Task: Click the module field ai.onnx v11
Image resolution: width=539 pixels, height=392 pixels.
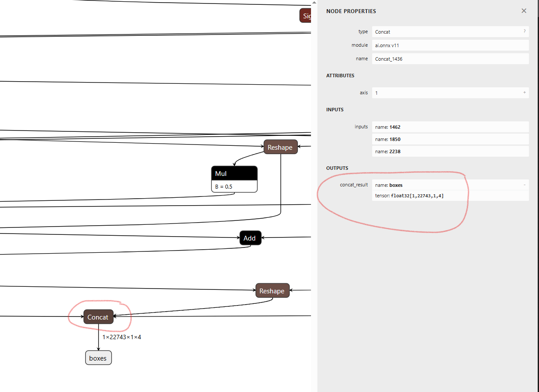Action: pyautogui.click(x=450, y=45)
